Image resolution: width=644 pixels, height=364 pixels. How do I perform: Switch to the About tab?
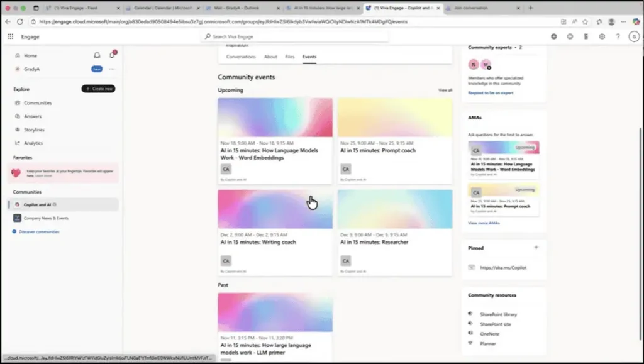click(270, 57)
